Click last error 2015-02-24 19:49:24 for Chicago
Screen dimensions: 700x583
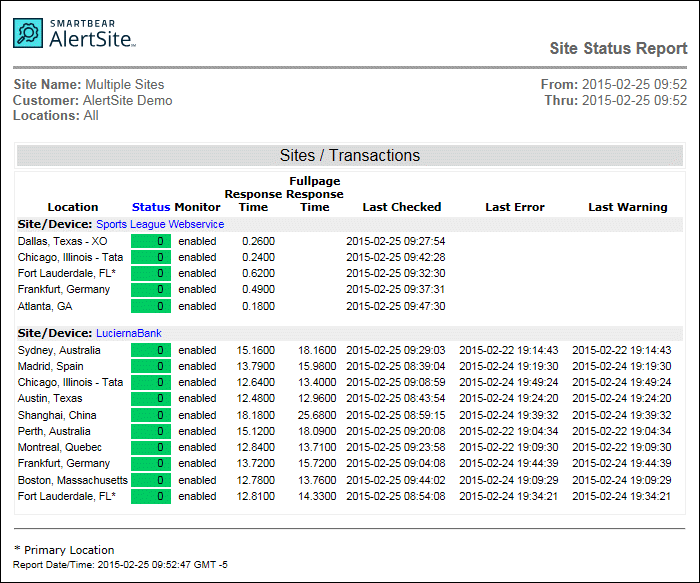point(508,383)
